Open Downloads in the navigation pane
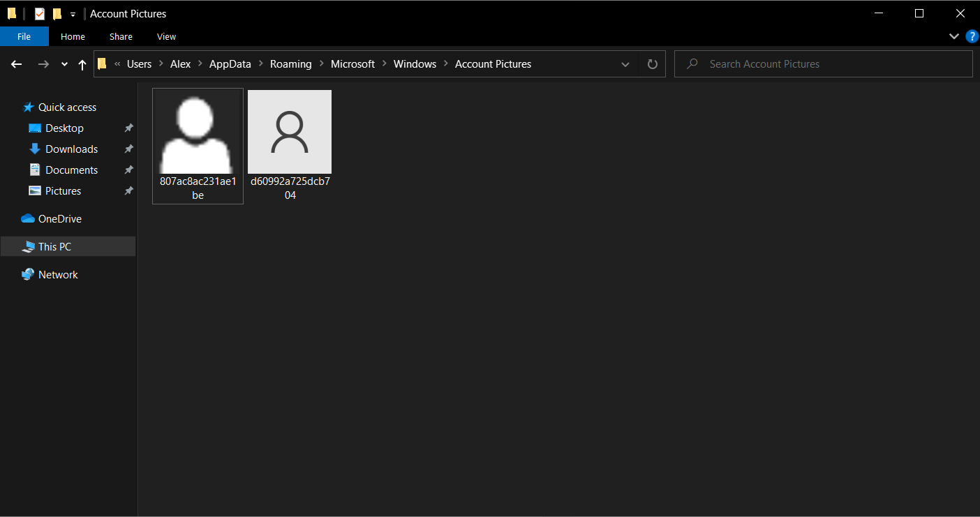This screenshot has height=517, width=980. pyautogui.click(x=72, y=149)
